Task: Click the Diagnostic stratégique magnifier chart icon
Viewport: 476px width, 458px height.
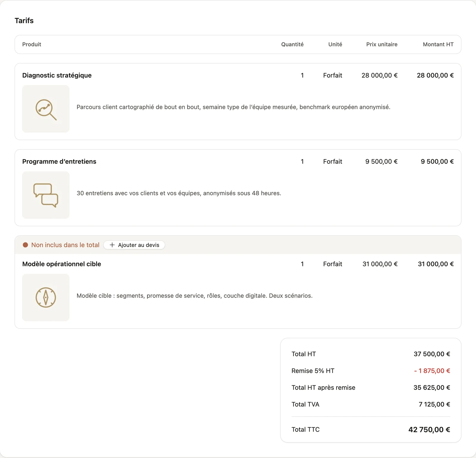Action: (46, 109)
